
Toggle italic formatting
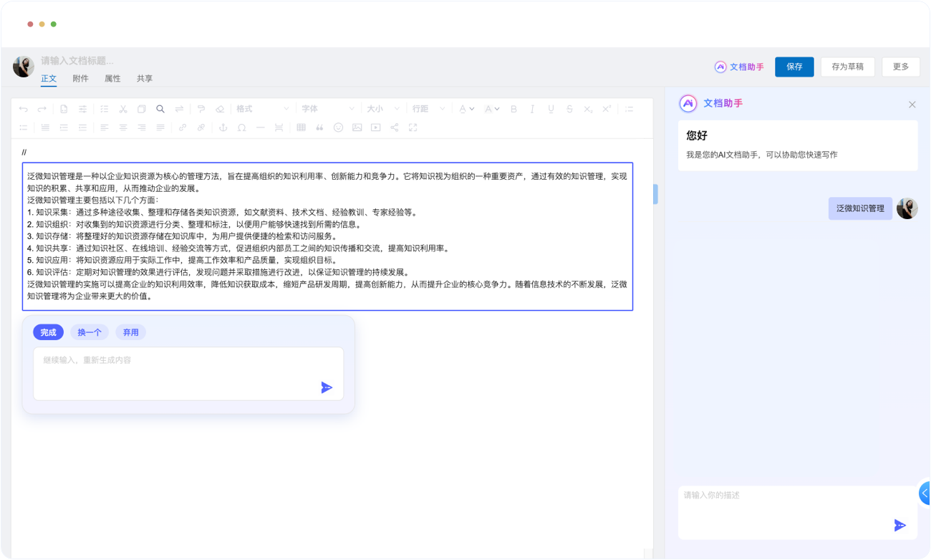point(532,109)
